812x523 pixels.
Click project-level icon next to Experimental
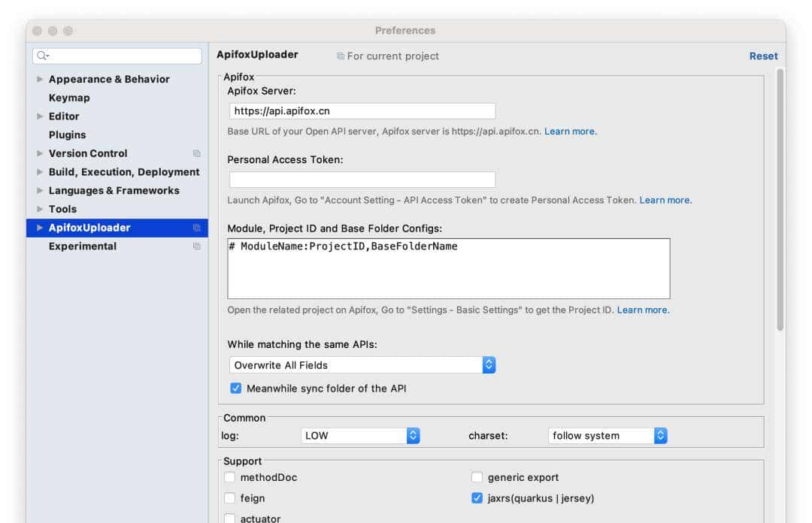[x=197, y=246]
